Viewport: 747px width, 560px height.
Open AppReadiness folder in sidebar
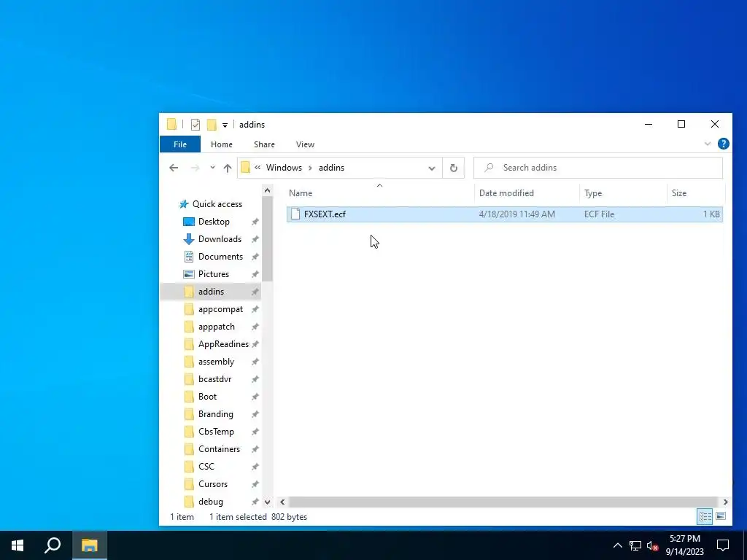[x=223, y=344]
